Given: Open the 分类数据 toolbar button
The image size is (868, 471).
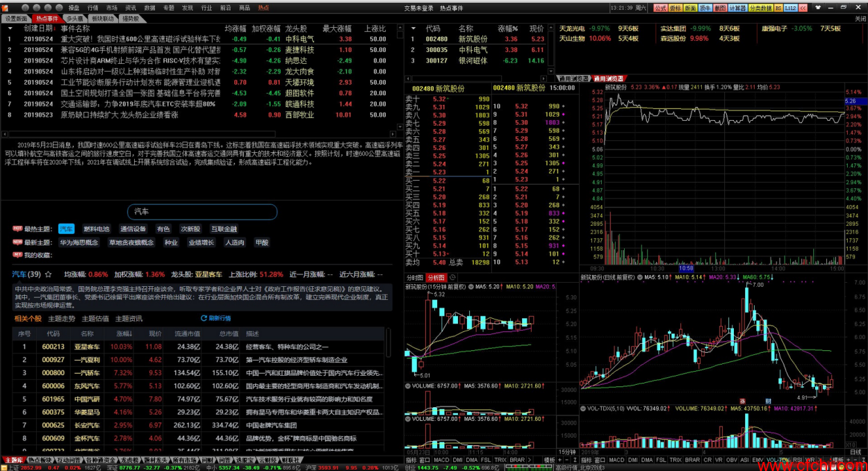Looking at the screenshot, I should click(x=761, y=8).
